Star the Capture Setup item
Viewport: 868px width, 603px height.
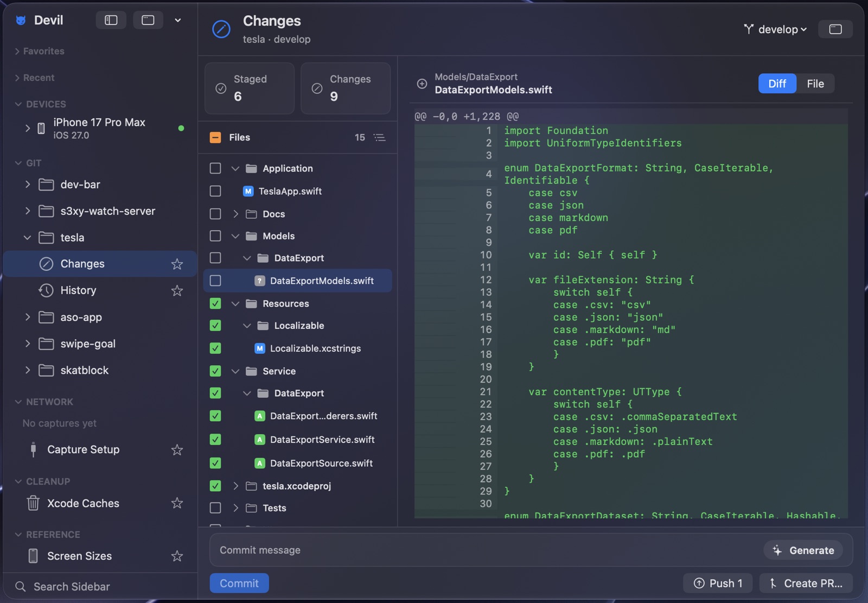[x=177, y=449]
